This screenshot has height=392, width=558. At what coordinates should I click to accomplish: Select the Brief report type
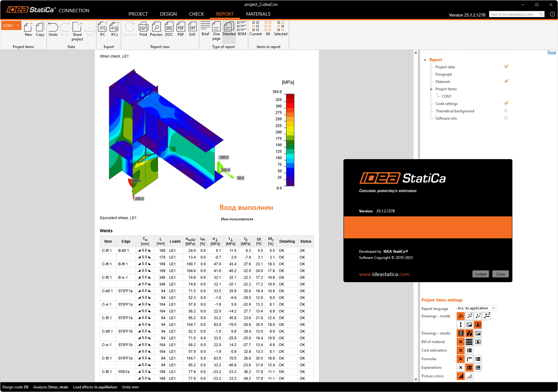205,29
